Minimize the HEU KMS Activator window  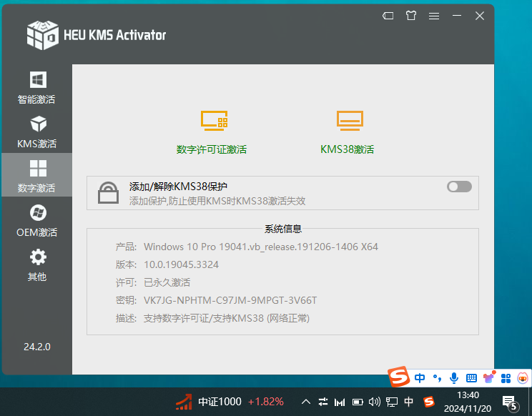[457, 16]
